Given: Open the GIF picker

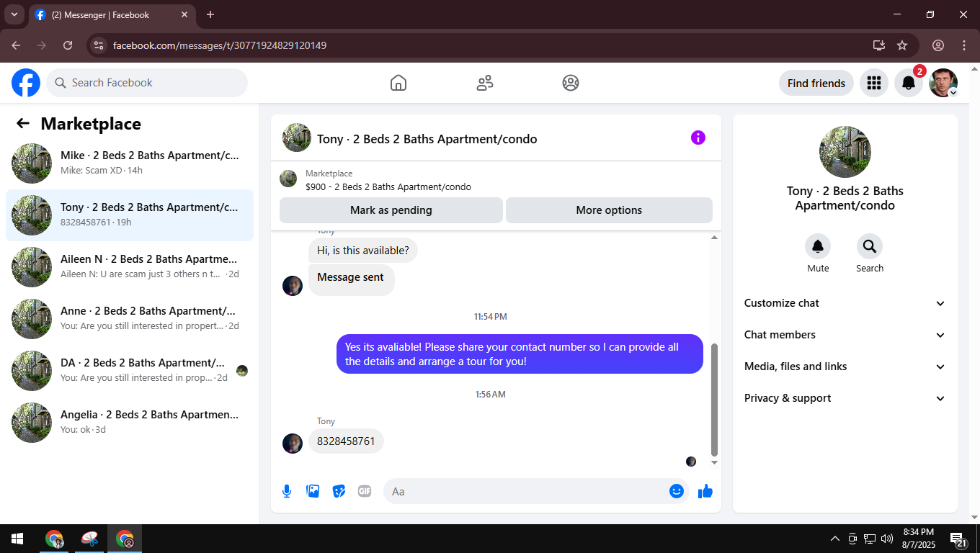Looking at the screenshot, I should pos(365,491).
